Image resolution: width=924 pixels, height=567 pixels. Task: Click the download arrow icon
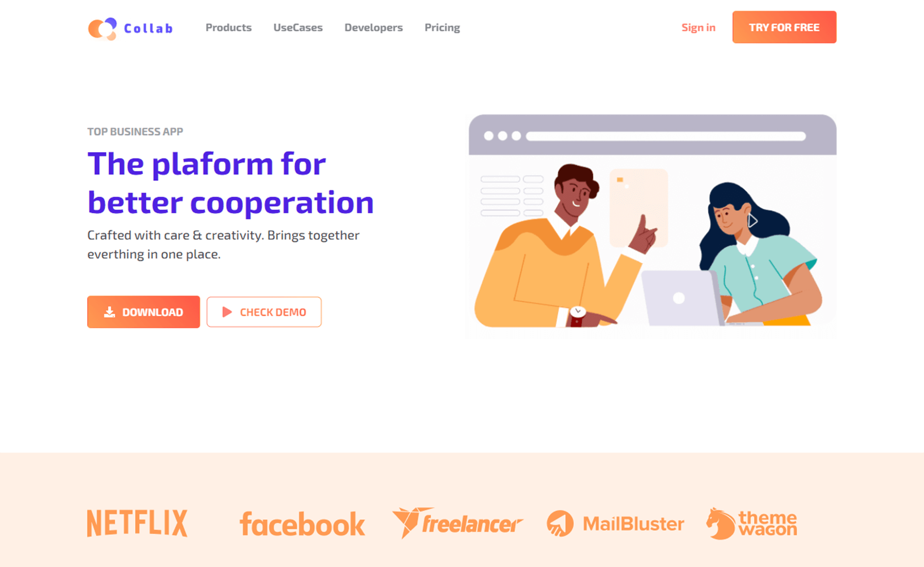(x=109, y=311)
